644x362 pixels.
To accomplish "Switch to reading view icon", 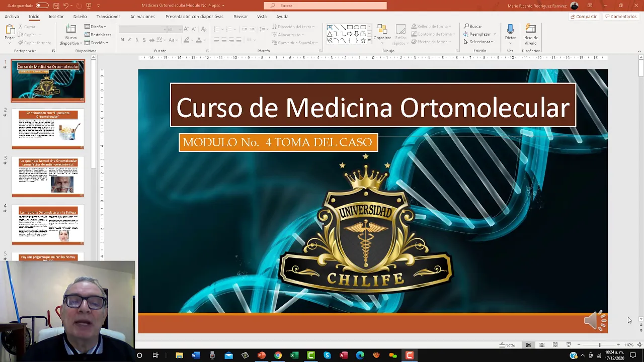I will 555,345.
